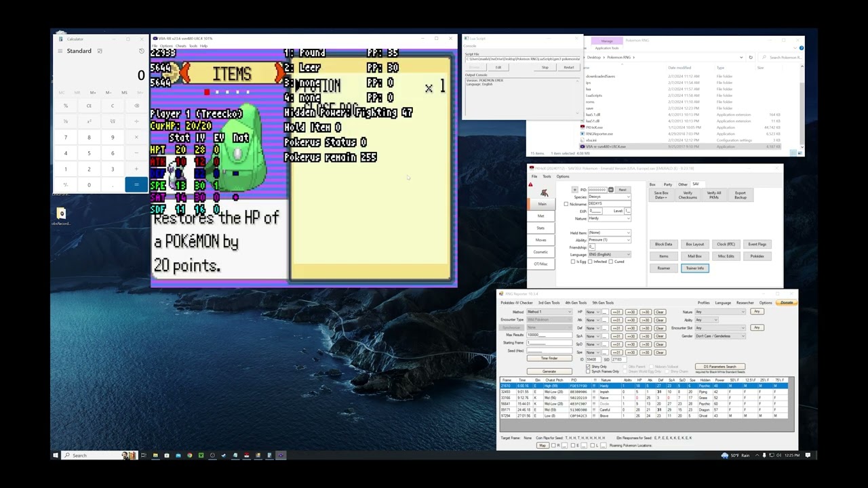Open Trainer Info in PKHeX SAV tab
This screenshot has width=868, height=488.
tap(694, 268)
